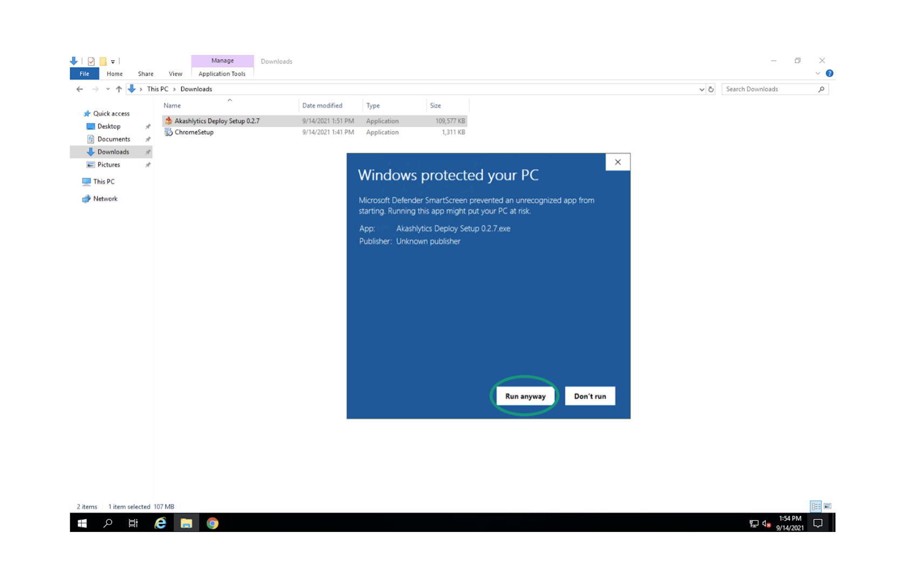The image size is (906, 588).
Task: Open the Action Center notifications icon
Action: click(818, 523)
